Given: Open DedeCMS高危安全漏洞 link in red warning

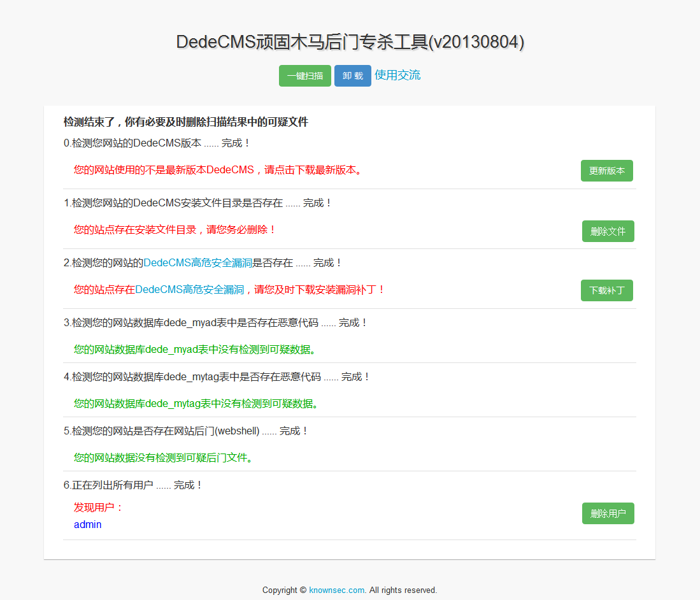Looking at the screenshot, I should click(x=190, y=290).
